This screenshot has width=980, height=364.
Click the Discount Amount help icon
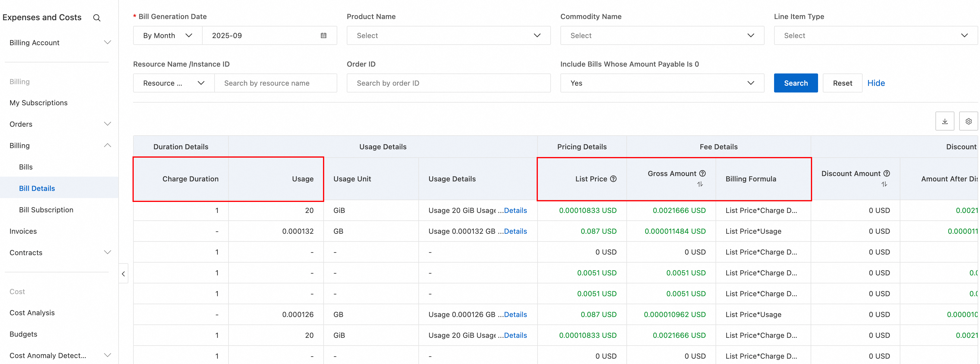886,174
